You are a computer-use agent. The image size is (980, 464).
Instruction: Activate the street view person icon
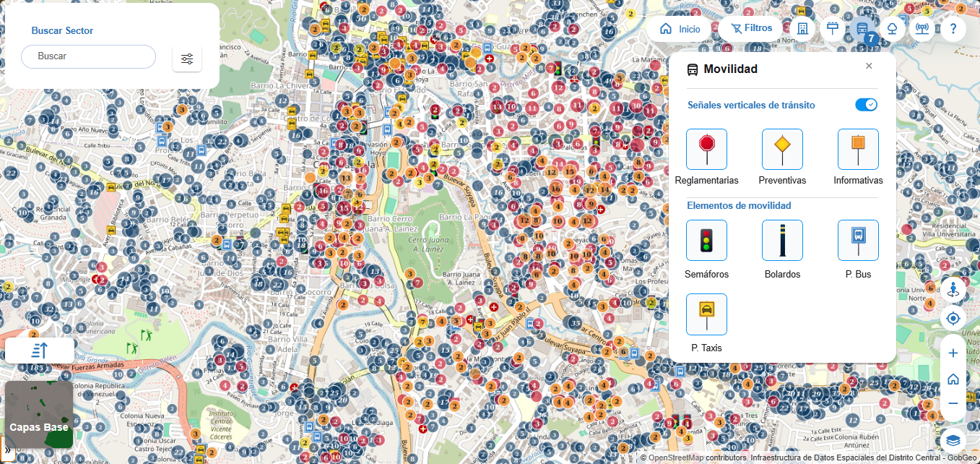[x=953, y=290]
